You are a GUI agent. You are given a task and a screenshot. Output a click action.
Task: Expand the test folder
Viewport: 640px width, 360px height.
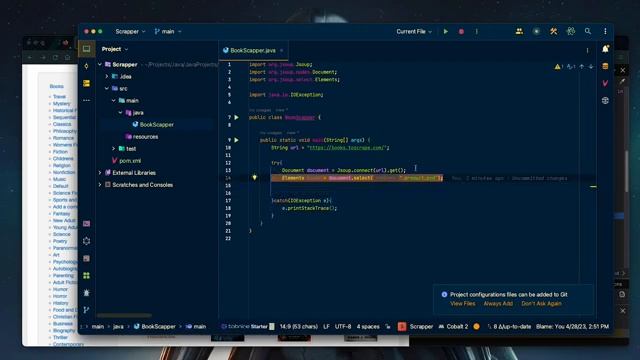pyautogui.click(x=114, y=149)
